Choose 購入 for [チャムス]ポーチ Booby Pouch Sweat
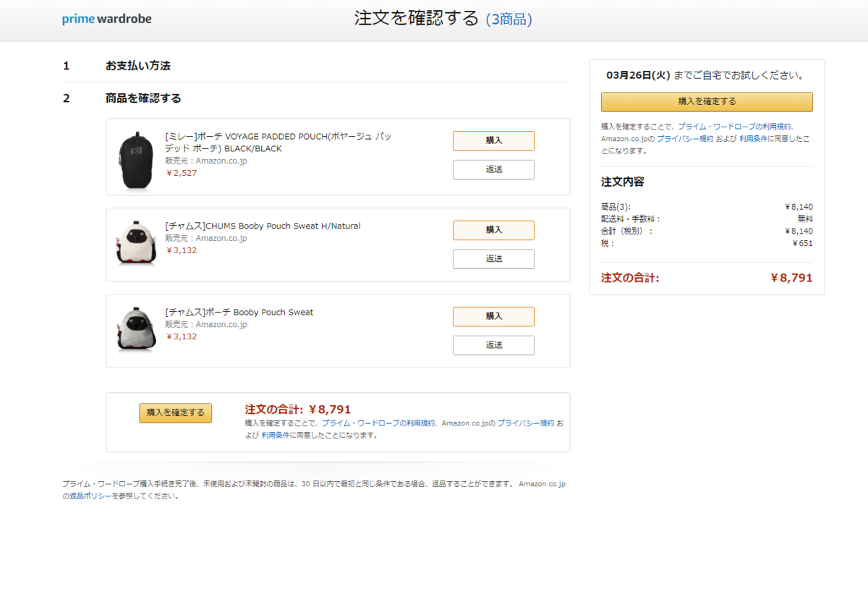Viewport: 868px width, 602px height. tap(493, 316)
